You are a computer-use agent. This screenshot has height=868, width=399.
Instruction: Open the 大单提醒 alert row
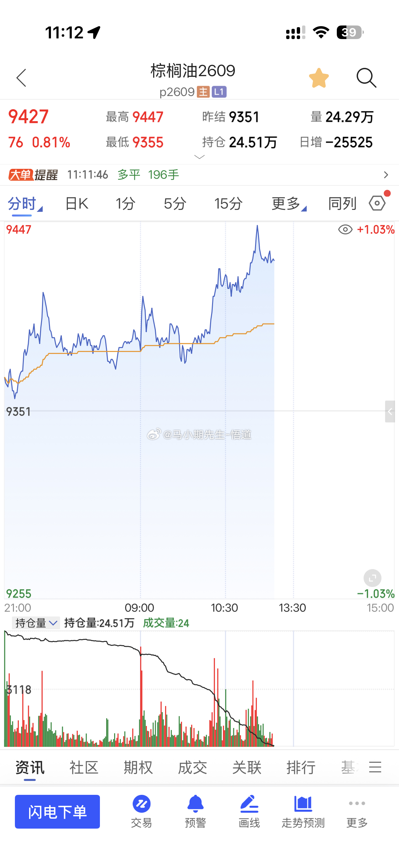[199, 175]
